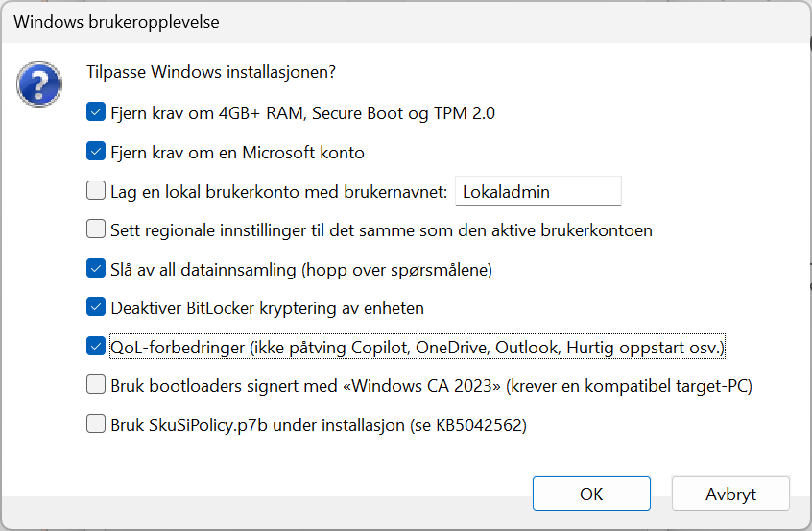Enable the 'Lag en lokal brukerkonto' checkbox
Screen dimensions: 812x531
coord(96,190)
